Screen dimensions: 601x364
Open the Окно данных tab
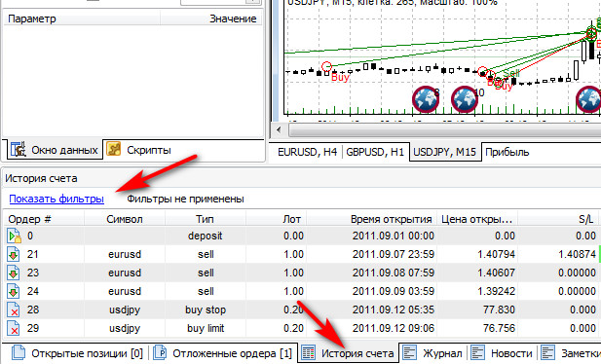pyautogui.click(x=55, y=150)
